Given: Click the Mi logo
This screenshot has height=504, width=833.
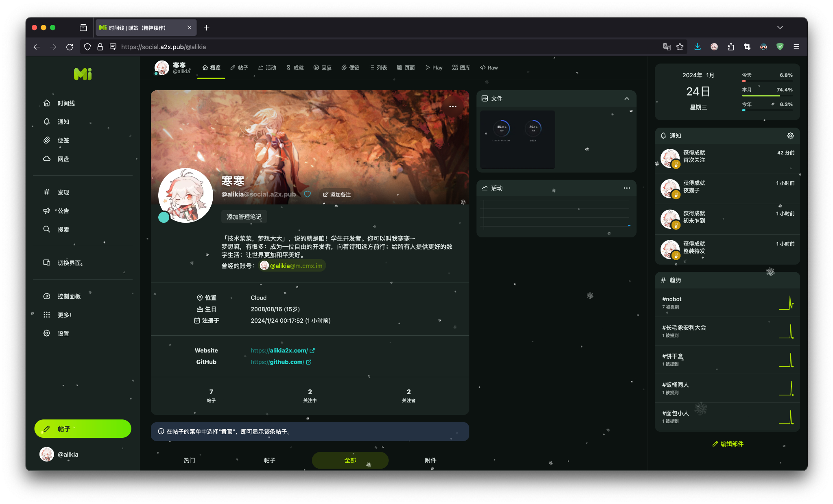Looking at the screenshot, I should (x=83, y=74).
